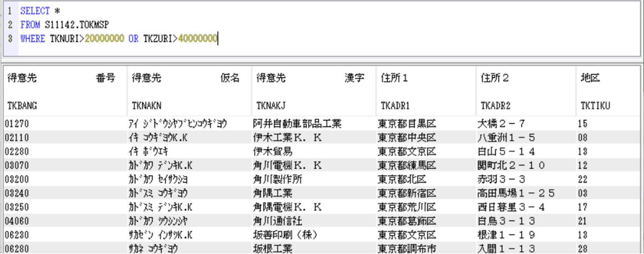
Task: Select address cell 東京都新宿区
Action: (407, 193)
